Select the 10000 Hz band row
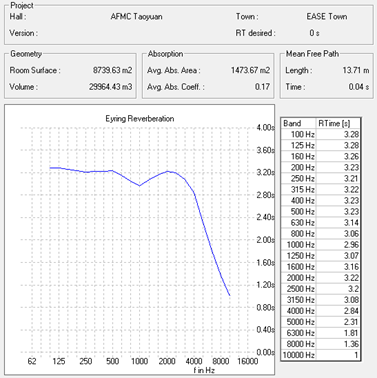The width and height of the screenshot is (377, 378). tap(321, 355)
